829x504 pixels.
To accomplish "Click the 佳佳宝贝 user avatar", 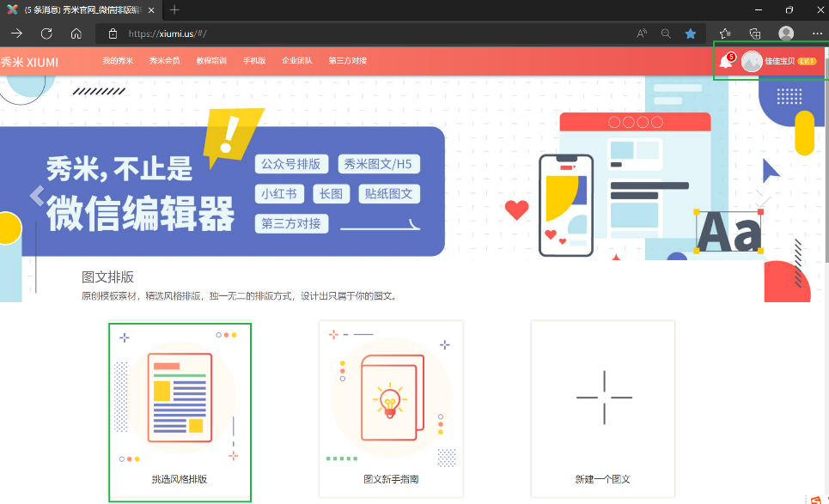I will (753, 62).
